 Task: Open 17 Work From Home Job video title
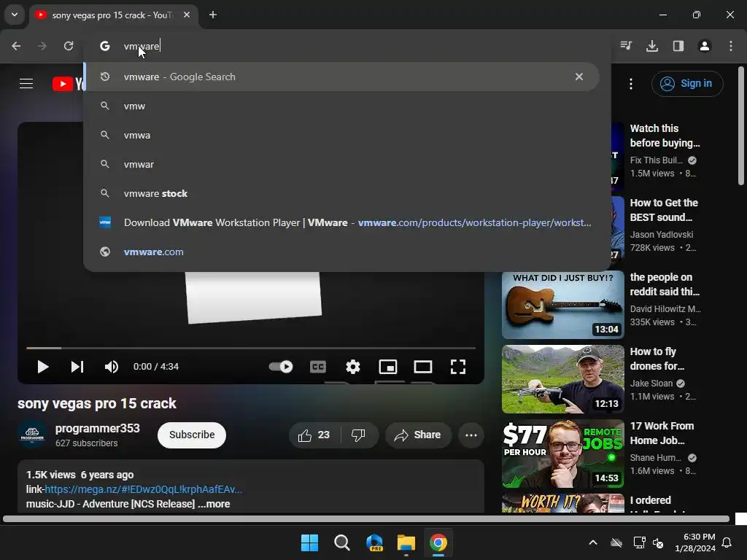(662, 433)
